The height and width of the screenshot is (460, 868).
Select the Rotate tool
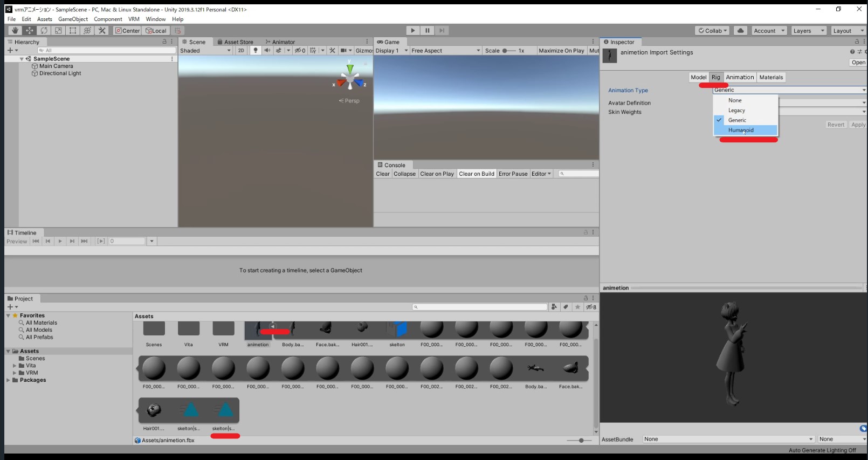(44, 31)
